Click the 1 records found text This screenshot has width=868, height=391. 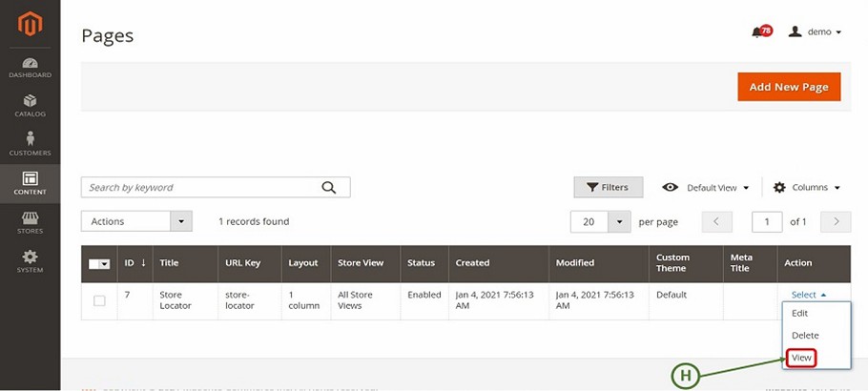254,221
